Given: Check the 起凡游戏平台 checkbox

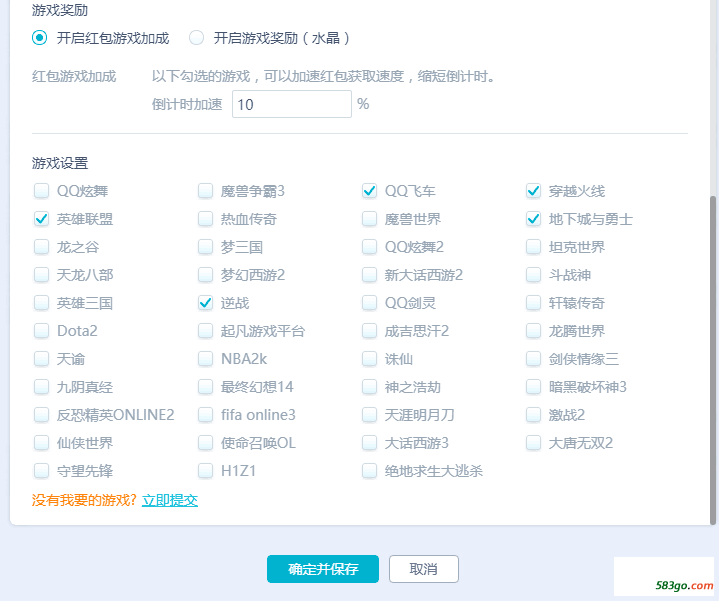Looking at the screenshot, I should [205, 331].
